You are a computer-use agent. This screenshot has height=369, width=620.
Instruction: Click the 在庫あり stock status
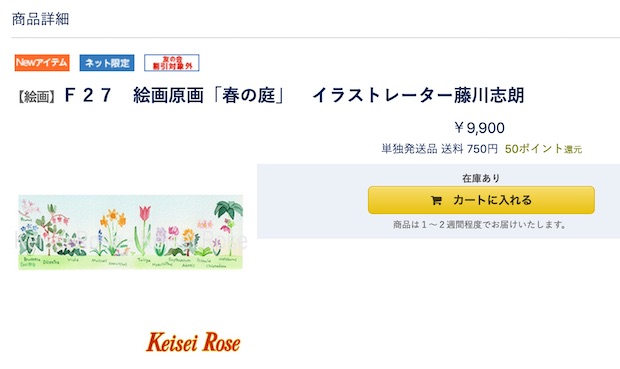[x=481, y=178]
